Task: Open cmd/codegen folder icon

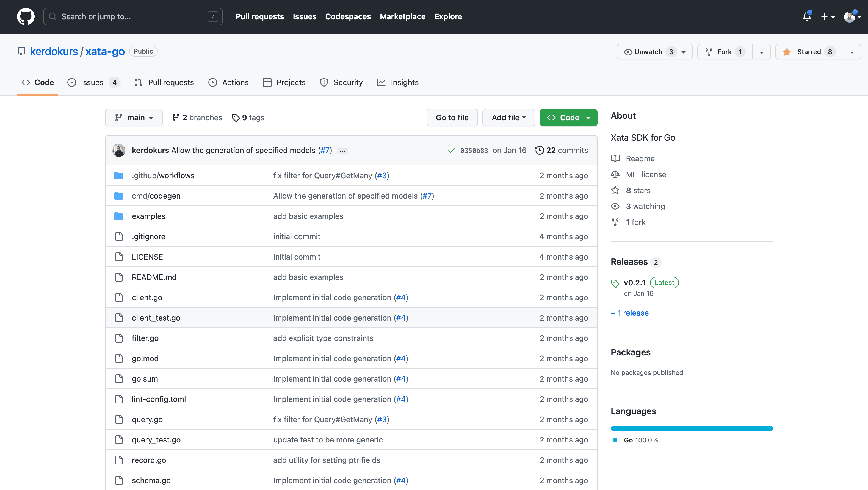Action: [119, 196]
